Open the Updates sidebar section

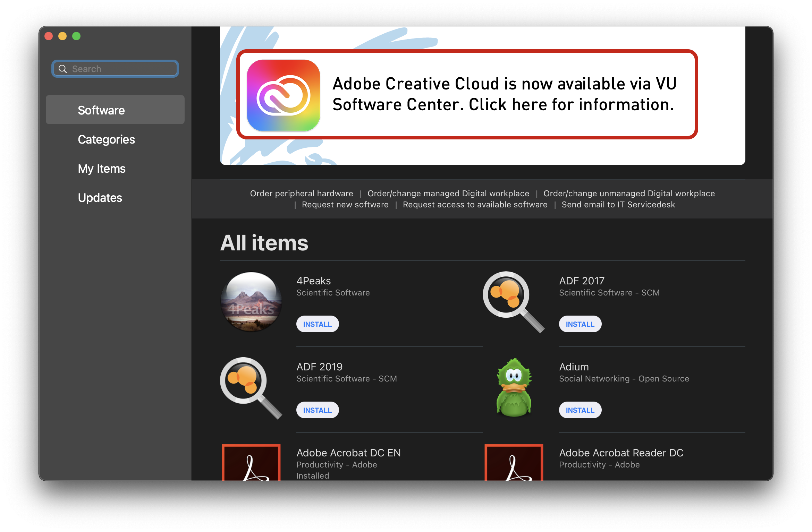(x=100, y=198)
